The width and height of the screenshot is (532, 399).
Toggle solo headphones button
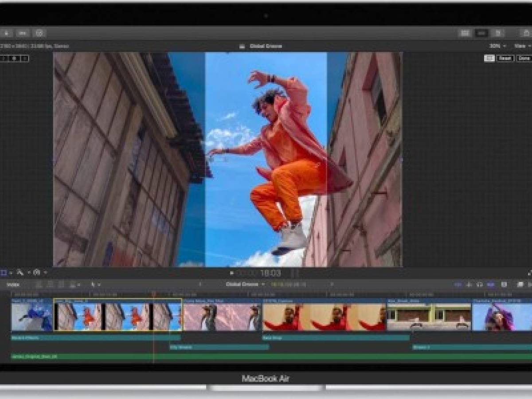click(x=480, y=285)
